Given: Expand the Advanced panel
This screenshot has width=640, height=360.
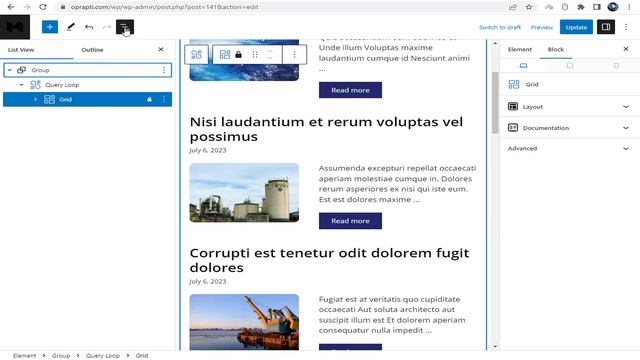Looking at the screenshot, I should pos(569,149).
